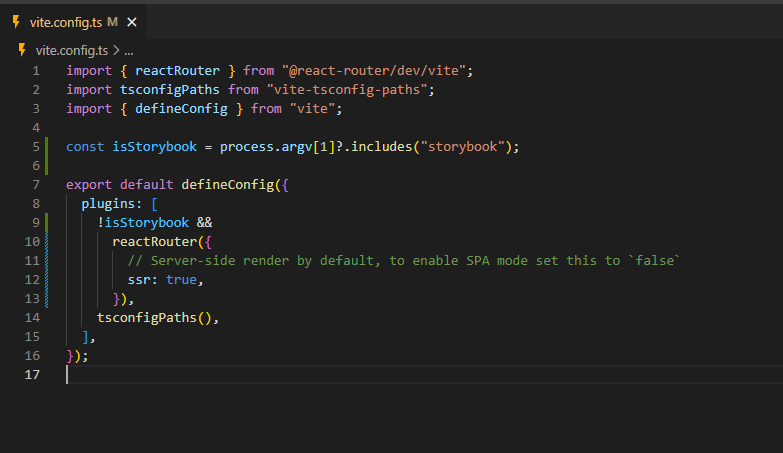Click line number 17 in gutter
Screen dimensions: 783x453
(32, 375)
